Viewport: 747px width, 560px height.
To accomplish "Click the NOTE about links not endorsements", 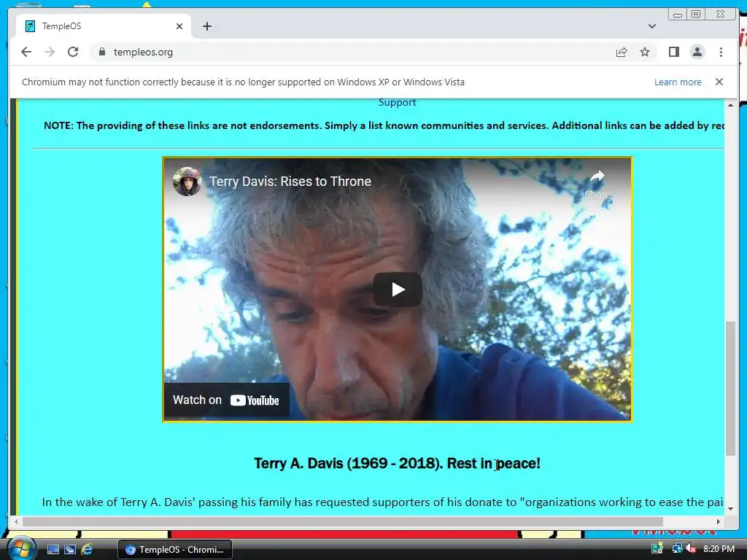I will point(384,125).
